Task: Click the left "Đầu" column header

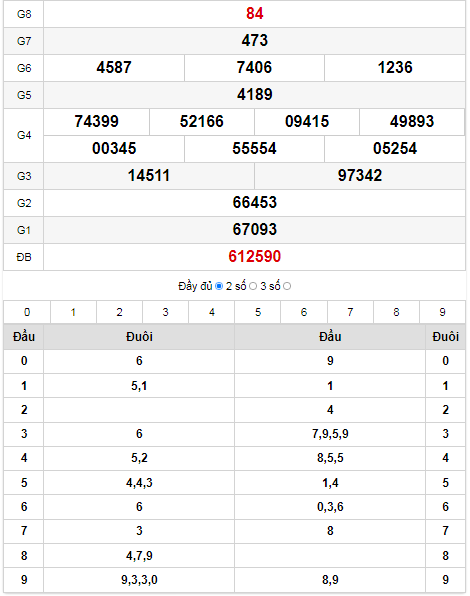Action: (24, 337)
